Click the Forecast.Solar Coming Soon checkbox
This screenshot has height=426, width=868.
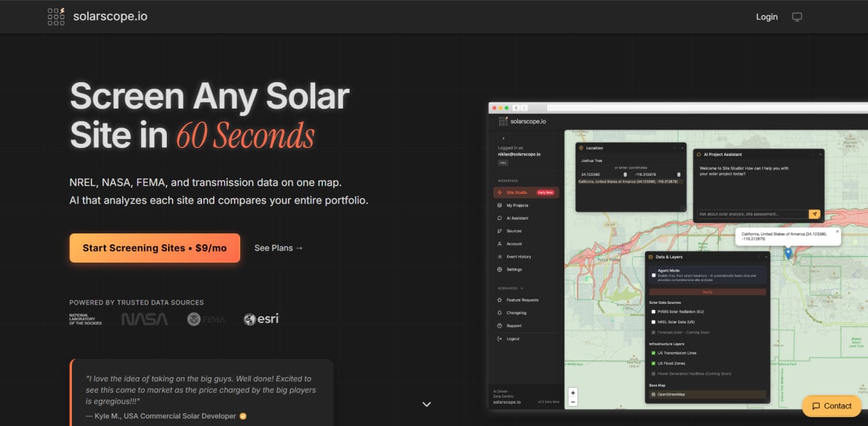[654, 332]
